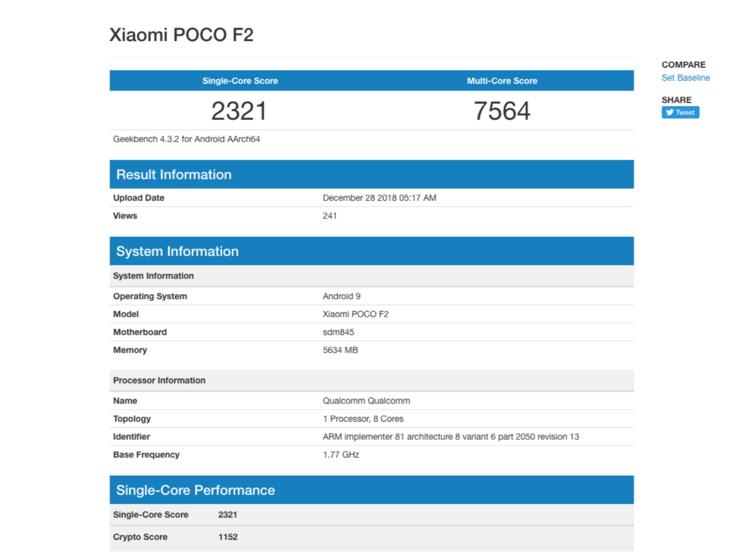Viewport: 756px width, 555px height.
Task: Click the Motherboard value sdm845
Action: (x=338, y=332)
